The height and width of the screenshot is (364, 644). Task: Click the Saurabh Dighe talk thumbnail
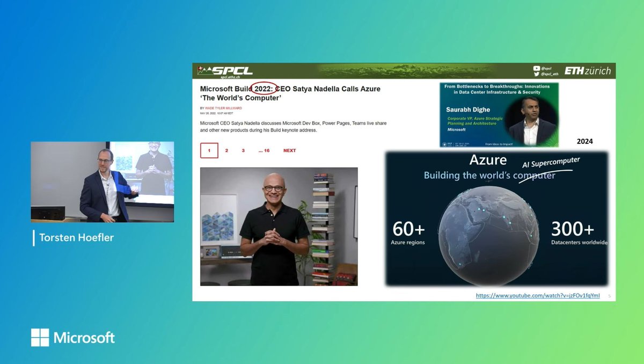click(499, 114)
